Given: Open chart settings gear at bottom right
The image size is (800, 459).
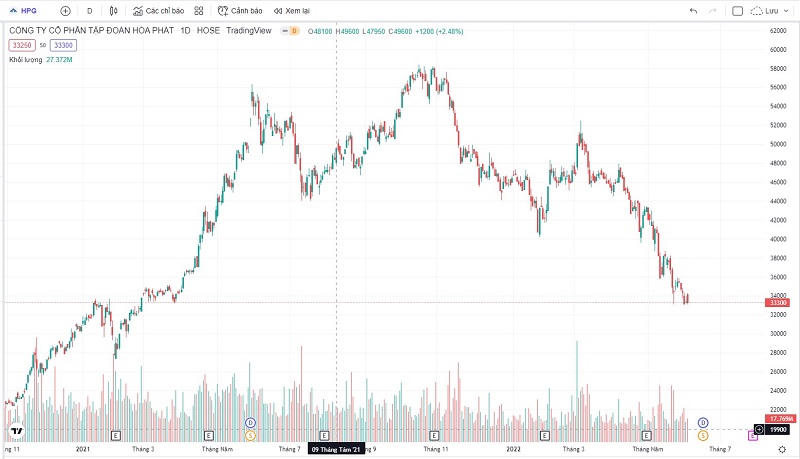Looking at the screenshot, I should (x=782, y=450).
